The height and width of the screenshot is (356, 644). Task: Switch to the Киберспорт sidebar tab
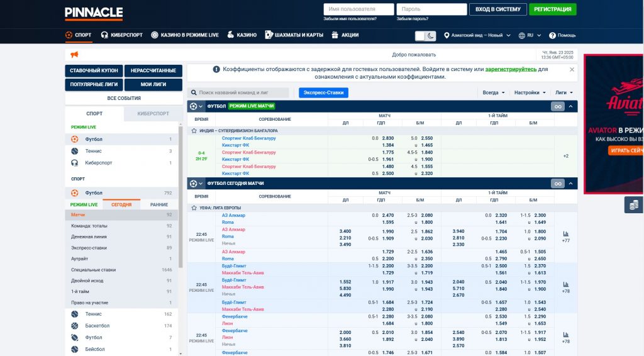pos(153,113)
